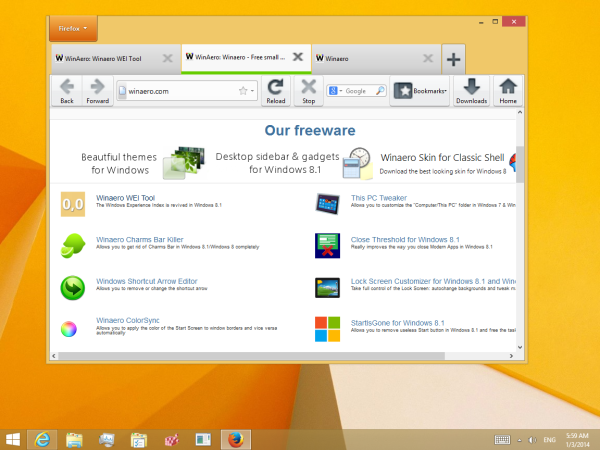This screenshot has width=600, height=450.
Task: Open the Winaero WEI Tool link
Action: tap(126, 198)
